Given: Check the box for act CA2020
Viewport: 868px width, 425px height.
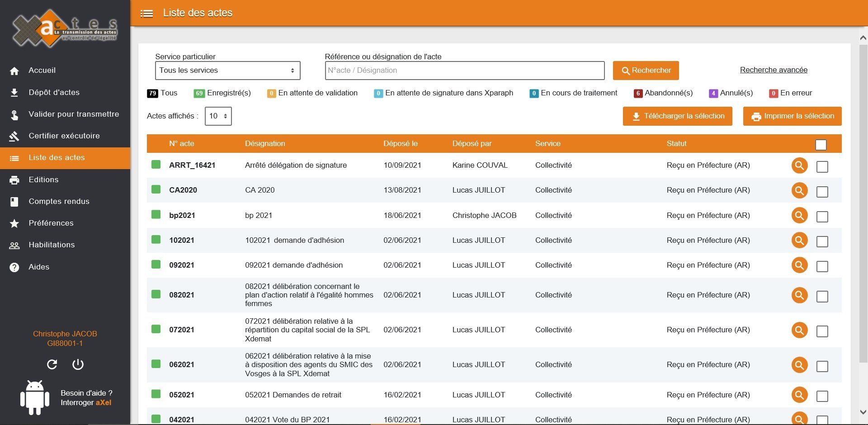Looking at the screenshot, I should coord(822,192).
